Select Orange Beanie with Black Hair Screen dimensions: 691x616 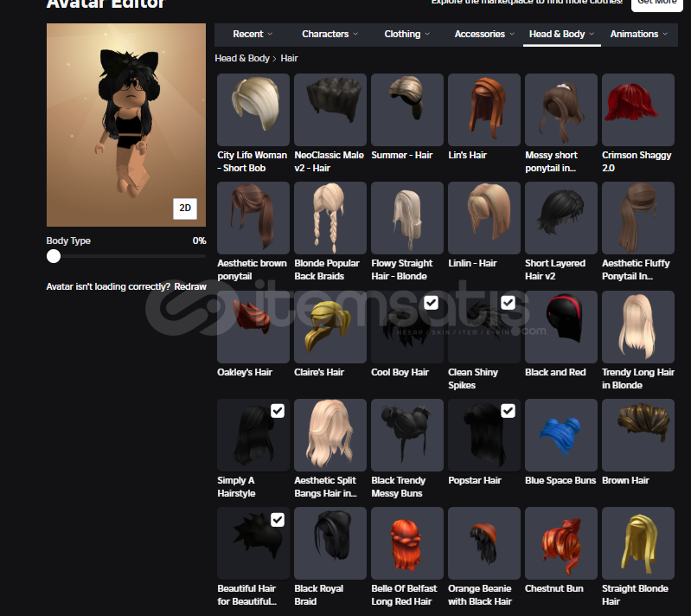click(484, 543)
